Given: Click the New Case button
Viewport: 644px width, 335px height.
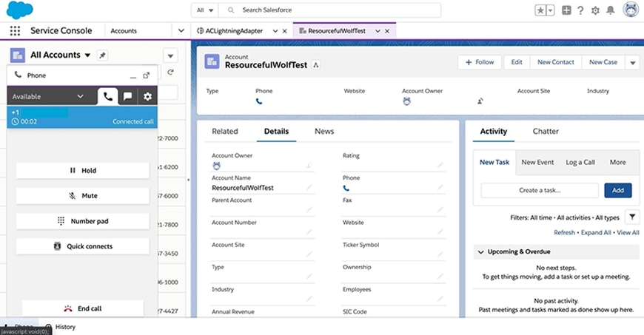Looking at the screenshot, I should coord(603,62).
